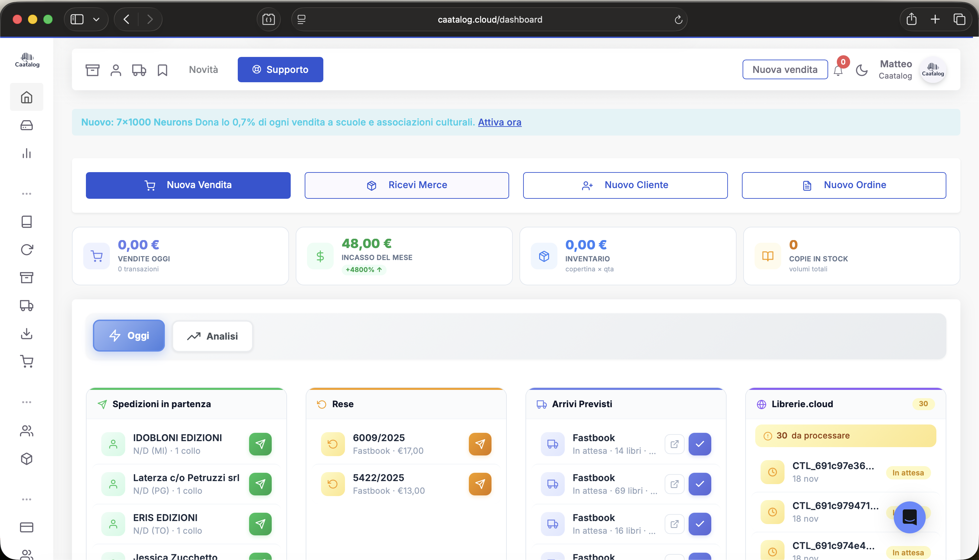Open the credit card sidebar icon
This screenshot has width=979, height=560.
coord(27,527)
